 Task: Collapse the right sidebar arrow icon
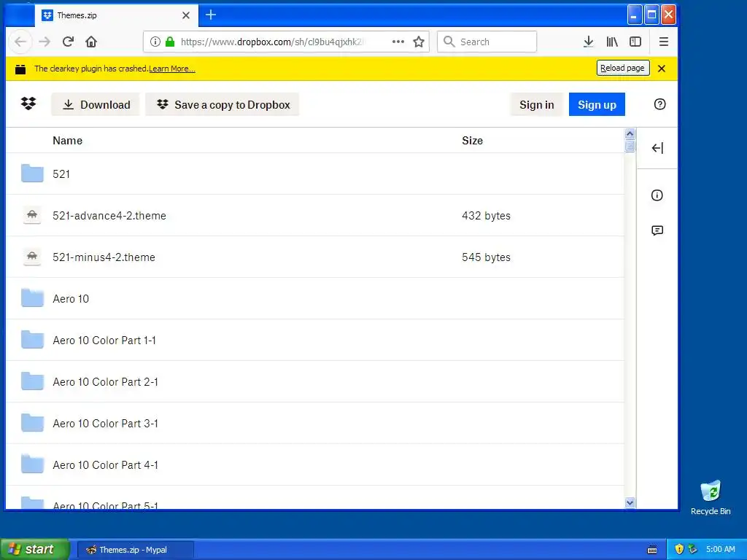pos(657,148)
